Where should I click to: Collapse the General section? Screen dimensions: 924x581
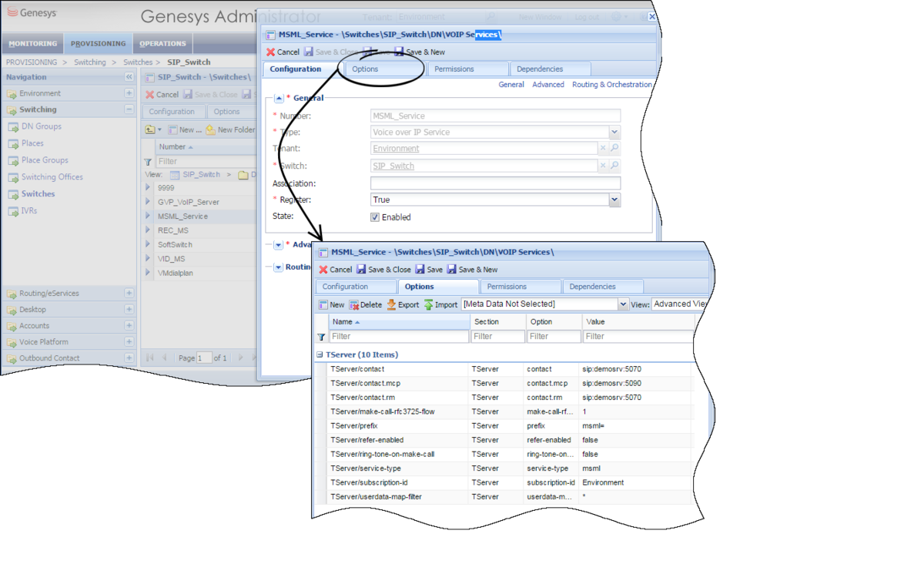[x=279, y=99]
